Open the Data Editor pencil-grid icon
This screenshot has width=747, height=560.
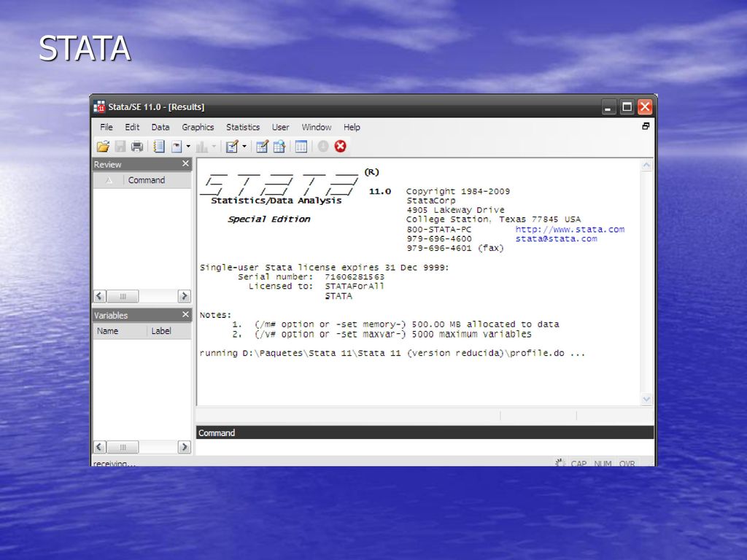[x=262, y=147]
